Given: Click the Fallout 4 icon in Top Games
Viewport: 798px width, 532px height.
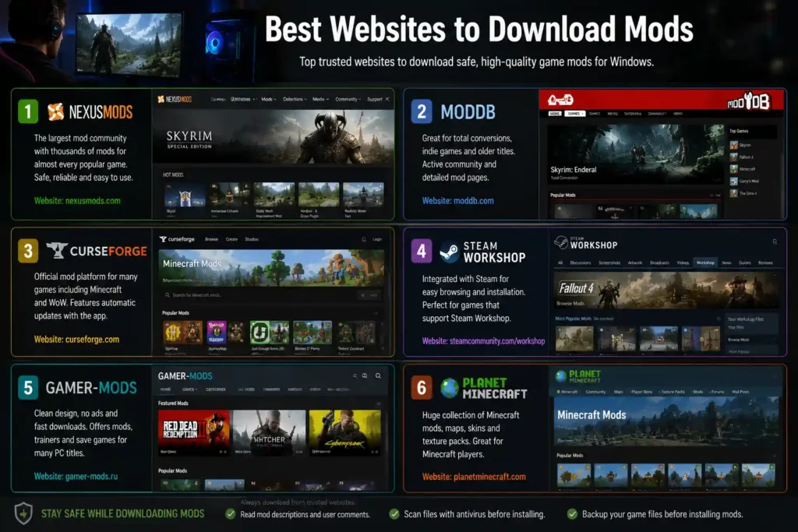Looking at the screenshot, I should 734,157.
